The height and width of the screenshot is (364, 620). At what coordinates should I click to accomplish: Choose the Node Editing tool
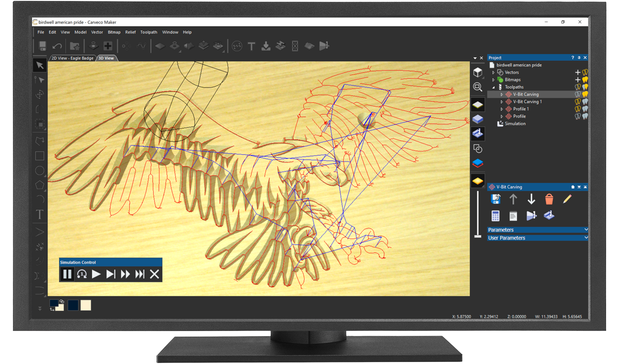click(x=39, y=80)
